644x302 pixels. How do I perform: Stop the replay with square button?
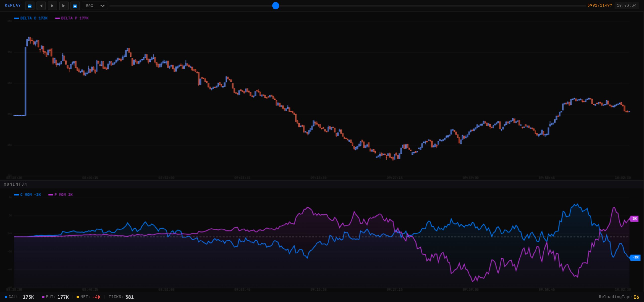click(x=75, y=6)
